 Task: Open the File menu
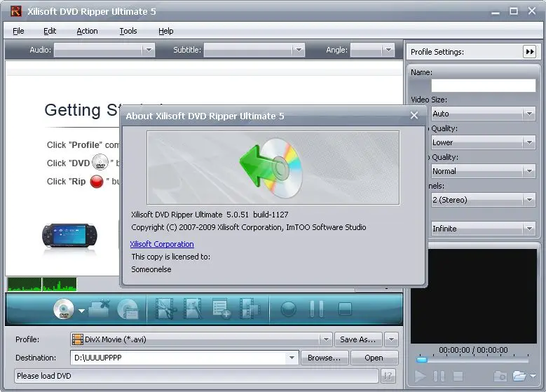coord(18,31)
